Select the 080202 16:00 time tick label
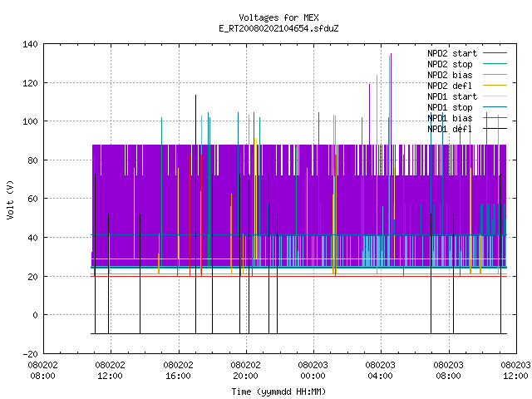 pos(178,371)
